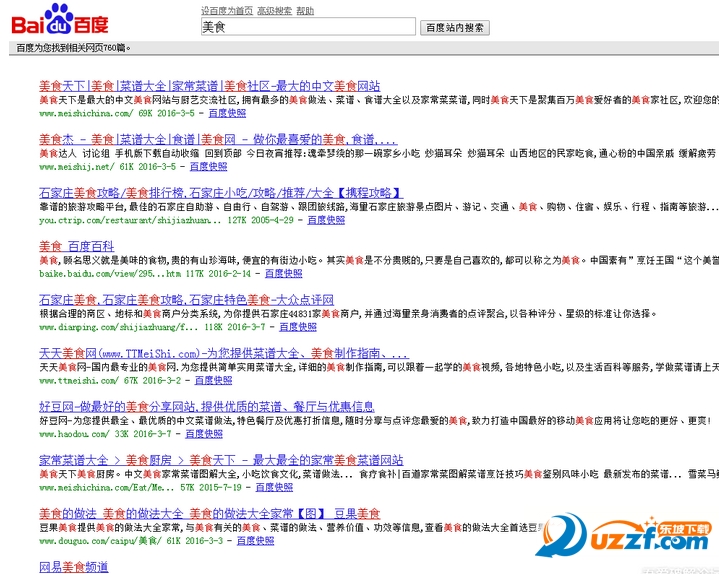Open the 网易美食频道 result title

click(74, 568)
